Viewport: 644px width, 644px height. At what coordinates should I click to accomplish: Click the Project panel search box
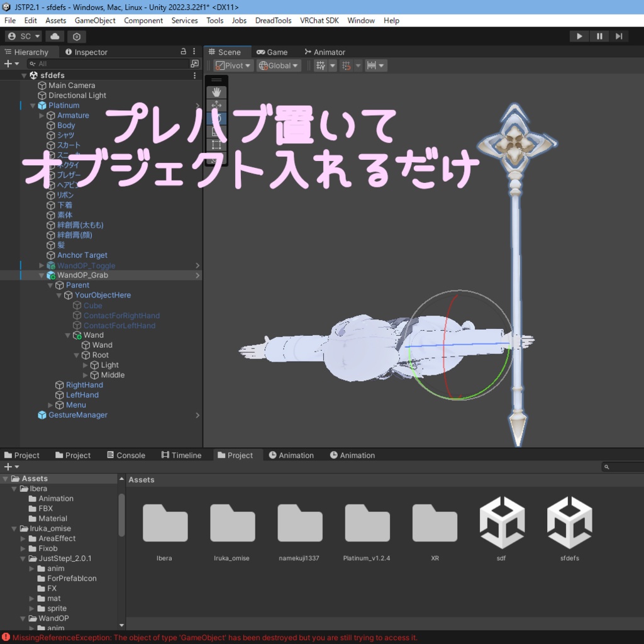(x=623, y=467)
